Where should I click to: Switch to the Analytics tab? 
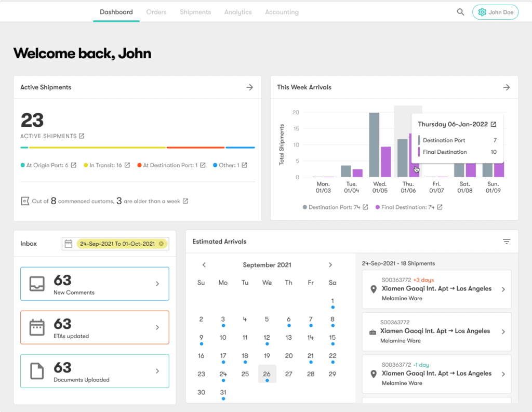(x=238, y=12)
